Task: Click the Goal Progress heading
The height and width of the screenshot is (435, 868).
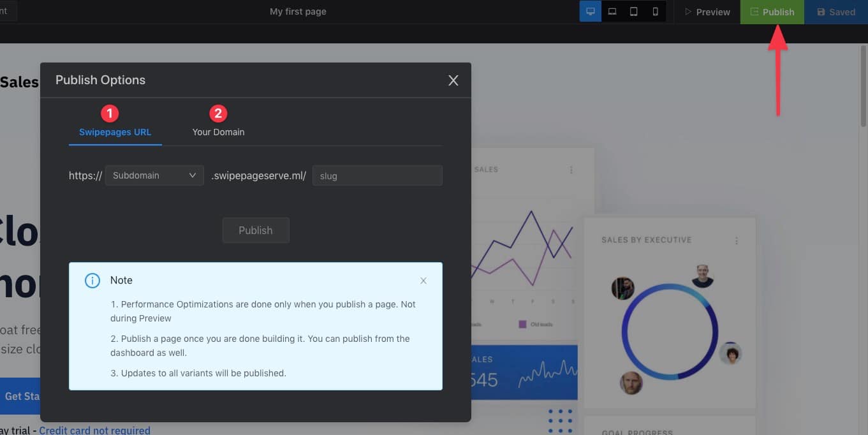Action: 637,432
